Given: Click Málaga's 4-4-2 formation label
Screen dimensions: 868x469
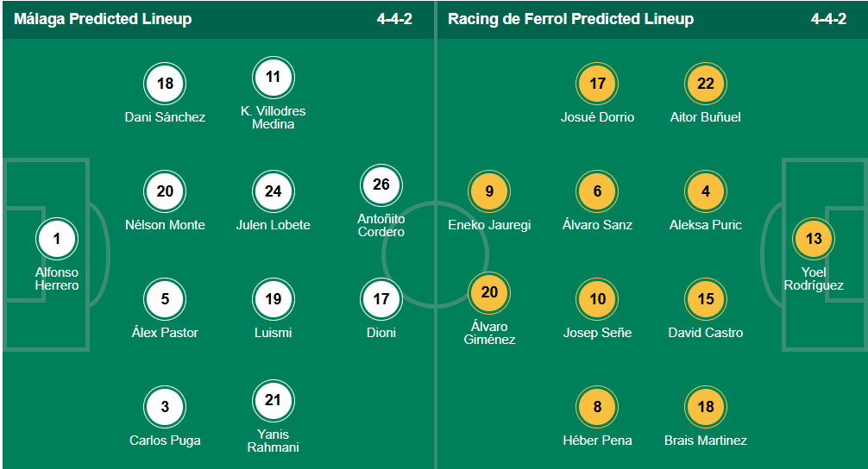Looking at the screenshot, I should point(394,19).
